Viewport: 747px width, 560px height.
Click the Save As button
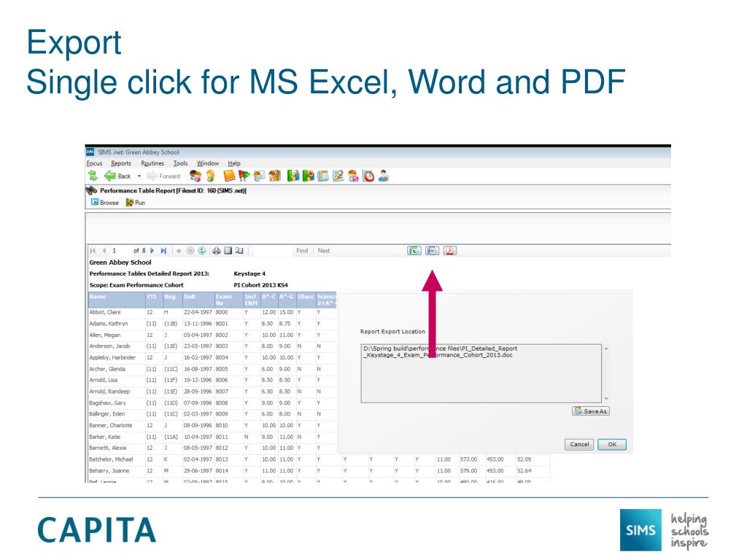[591, 411]
